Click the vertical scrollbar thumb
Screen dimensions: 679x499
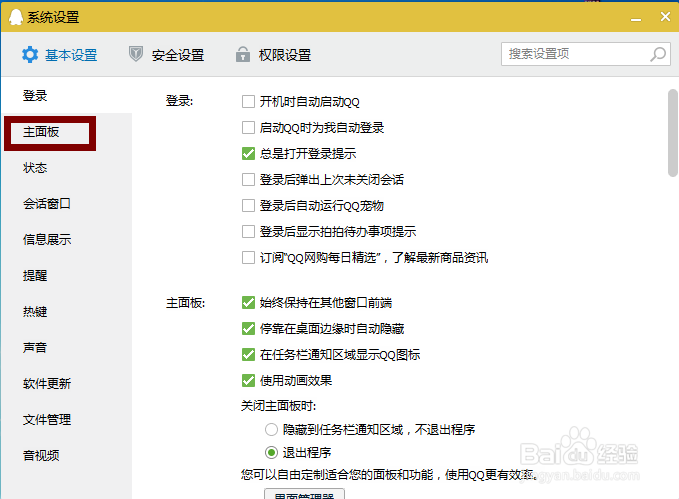(672, 133)
